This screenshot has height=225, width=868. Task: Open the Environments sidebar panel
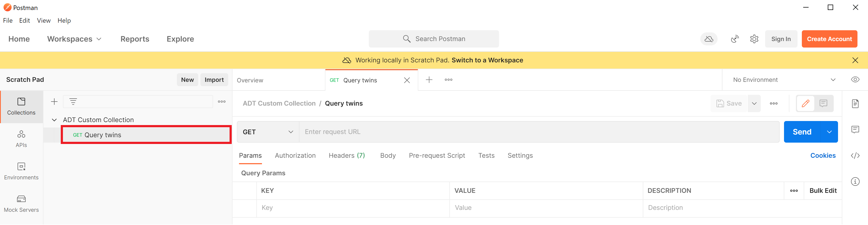click(21, 171)
